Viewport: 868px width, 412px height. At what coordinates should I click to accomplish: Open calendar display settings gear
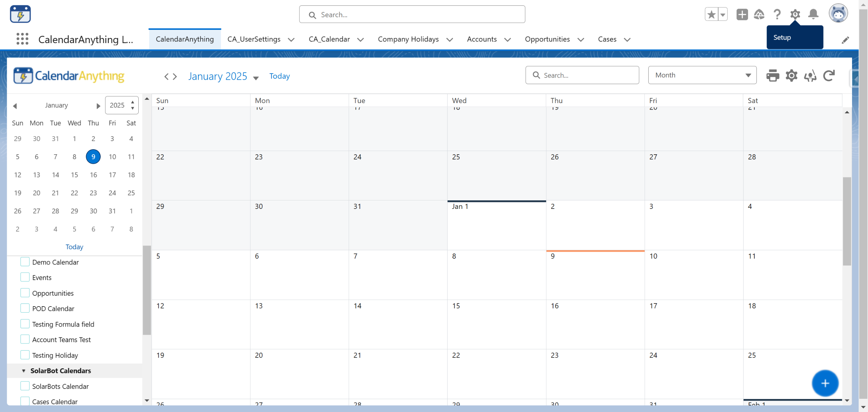(x=791, y=75)
